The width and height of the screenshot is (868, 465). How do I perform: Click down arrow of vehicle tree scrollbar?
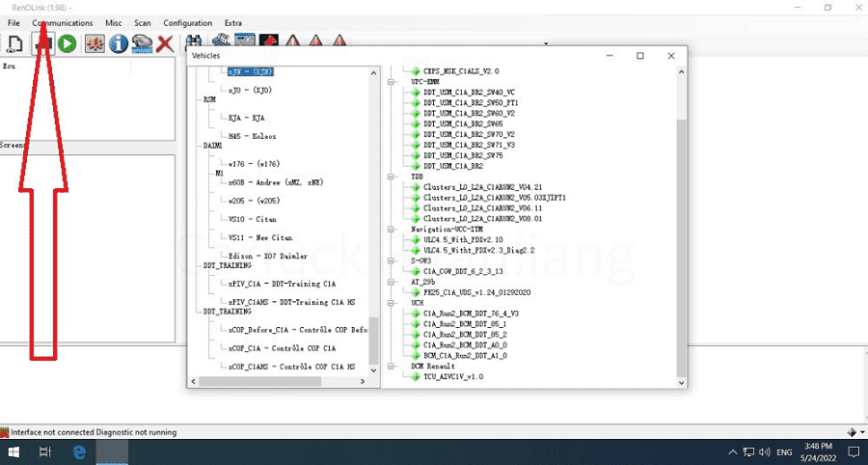373,370
